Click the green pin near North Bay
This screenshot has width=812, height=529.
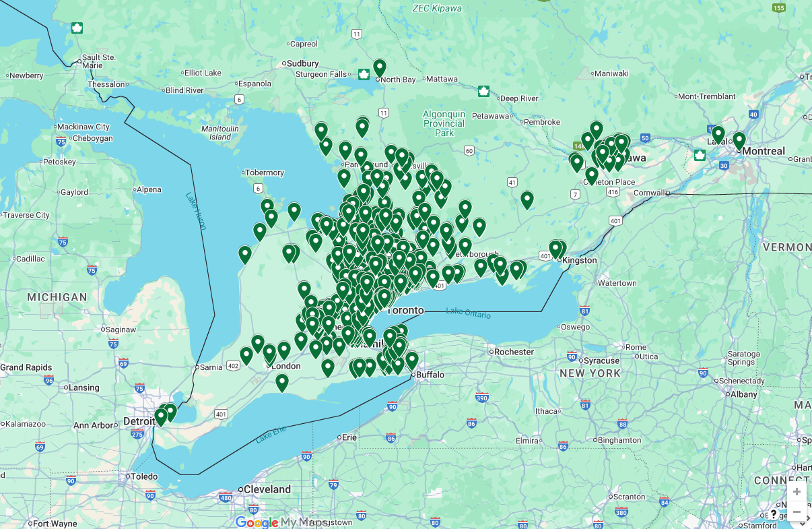tap(380, 67)
